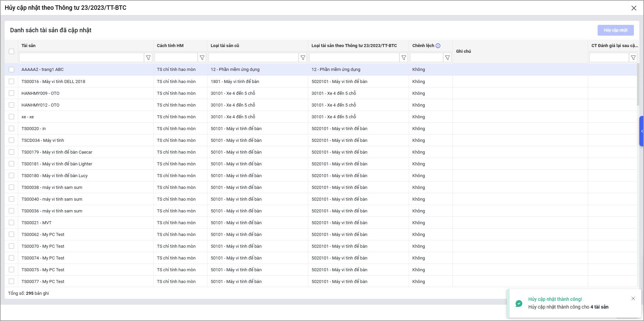Expand the blue side panel handle
This screenshot has width=644, height=321.
641,131
